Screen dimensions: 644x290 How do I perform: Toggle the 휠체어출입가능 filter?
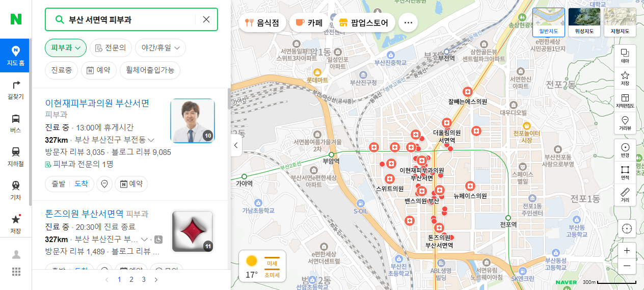(x=150, y=70)
